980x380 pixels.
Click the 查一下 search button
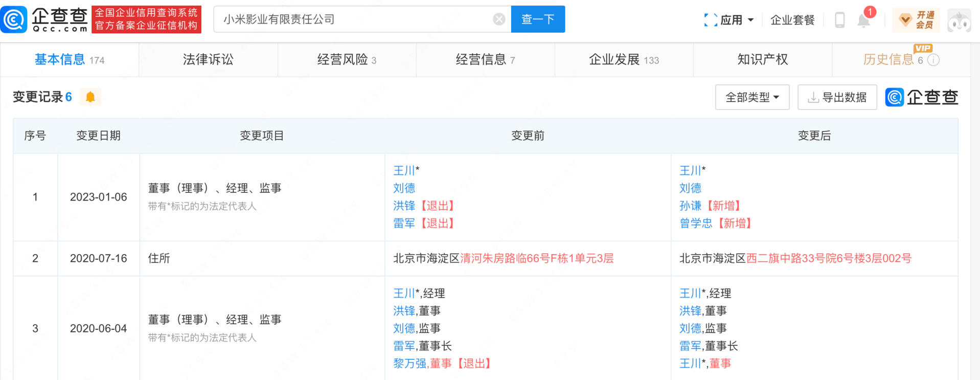pos(538,19)
